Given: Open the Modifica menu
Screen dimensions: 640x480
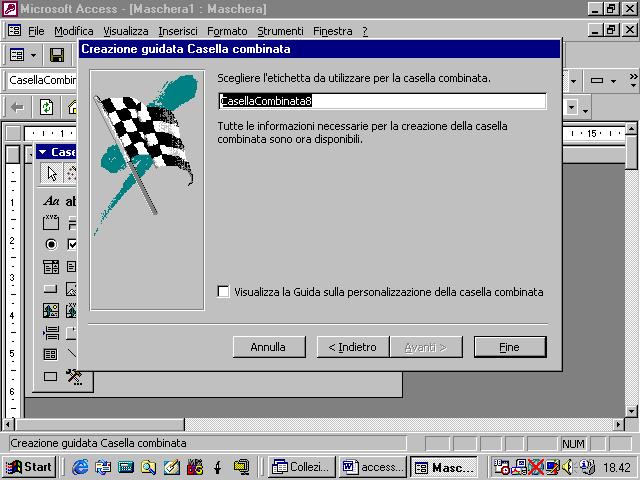Looking at the screenshot, I should point(73,31).
